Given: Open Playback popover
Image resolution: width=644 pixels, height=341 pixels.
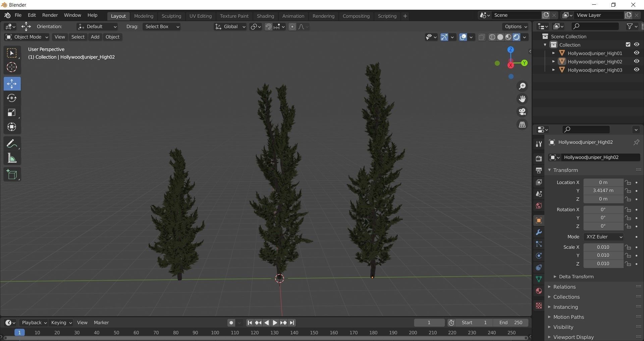Looking at the screenshot, I should pos(34,323).
